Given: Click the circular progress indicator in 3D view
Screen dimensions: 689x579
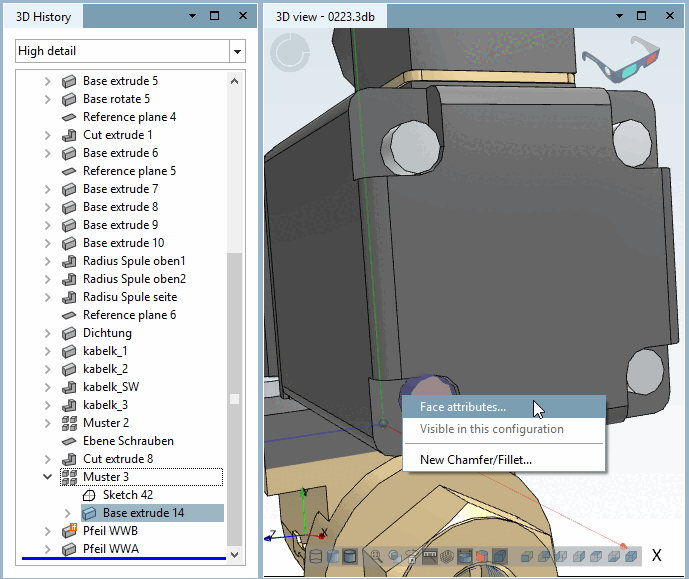Looking at the screenshot, I should pyautogui.click(x=290, y=53).
